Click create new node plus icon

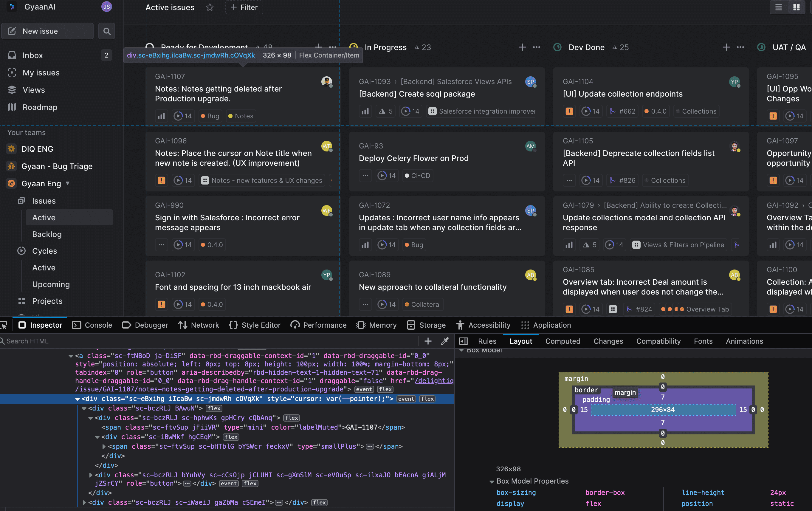427,341
